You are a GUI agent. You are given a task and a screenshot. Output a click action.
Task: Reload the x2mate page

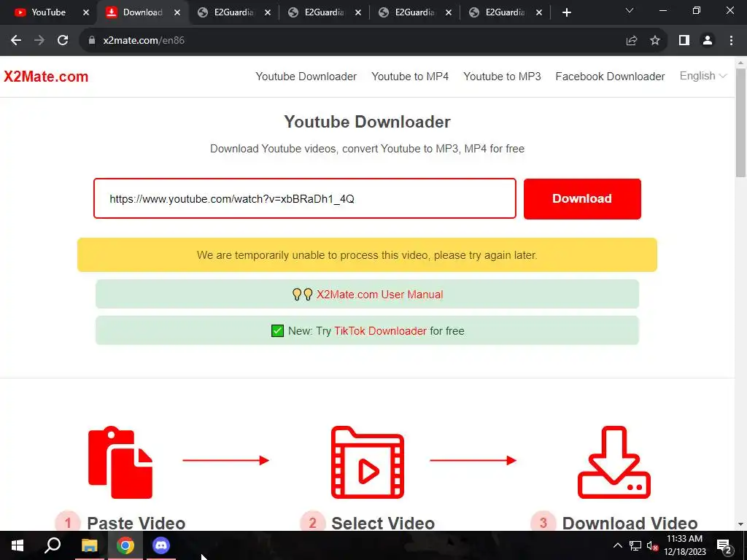[63, 41]
